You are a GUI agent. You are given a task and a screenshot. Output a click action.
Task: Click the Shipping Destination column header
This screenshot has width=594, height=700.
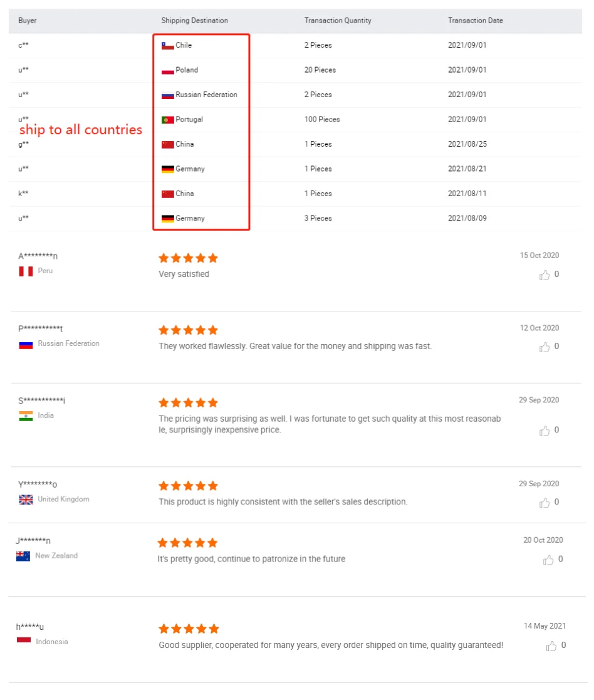(x=194, y=21)
